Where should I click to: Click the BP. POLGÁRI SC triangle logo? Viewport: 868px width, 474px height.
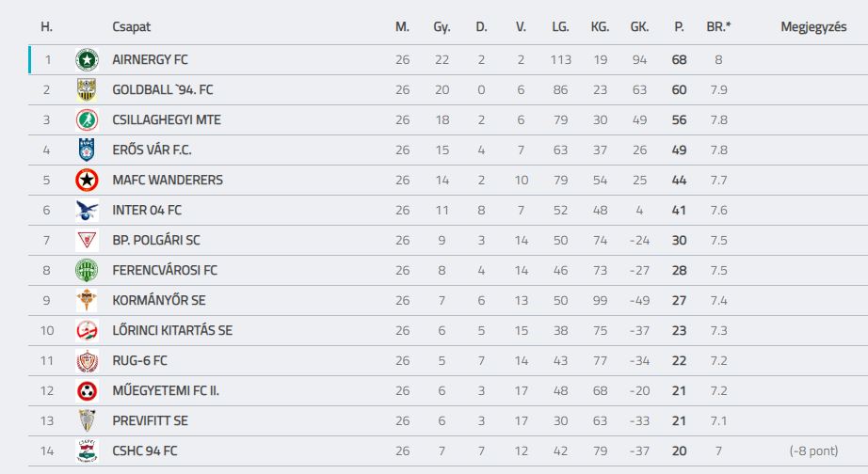click(x=87, y=240)
